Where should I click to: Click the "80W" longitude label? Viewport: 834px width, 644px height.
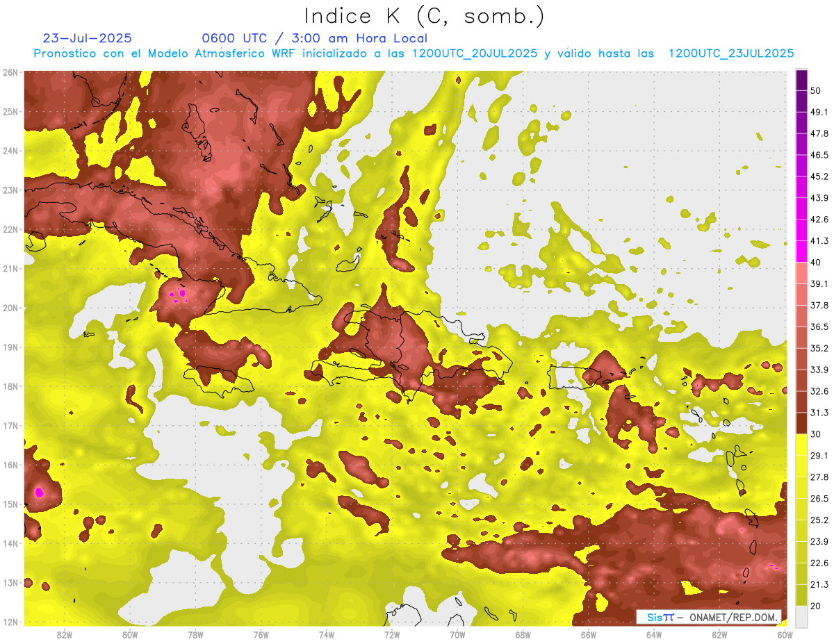tap(130, 634)
